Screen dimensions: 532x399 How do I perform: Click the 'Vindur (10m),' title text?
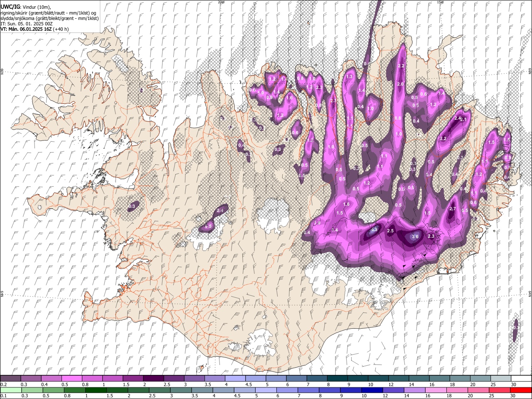[x=36, y=7]
